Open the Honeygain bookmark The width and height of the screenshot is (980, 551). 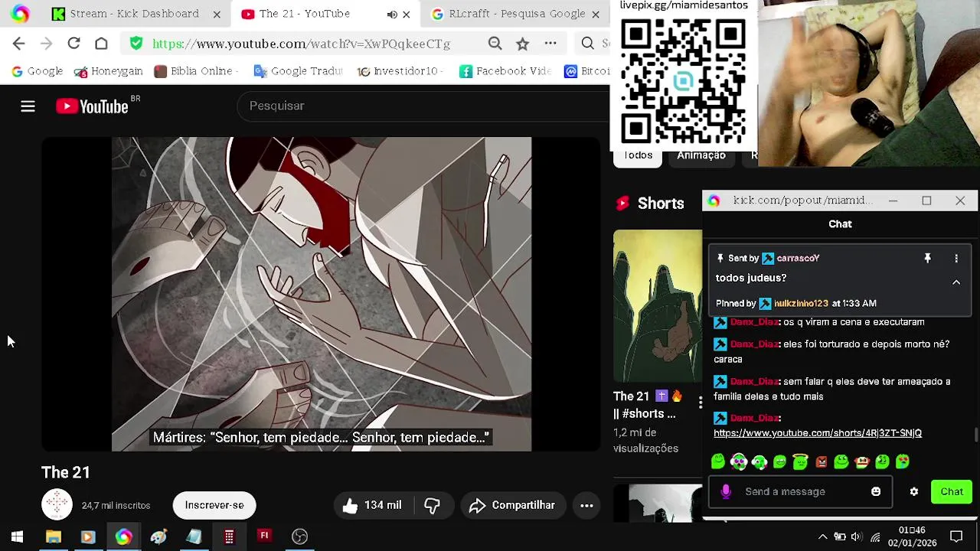pos(108,71)
